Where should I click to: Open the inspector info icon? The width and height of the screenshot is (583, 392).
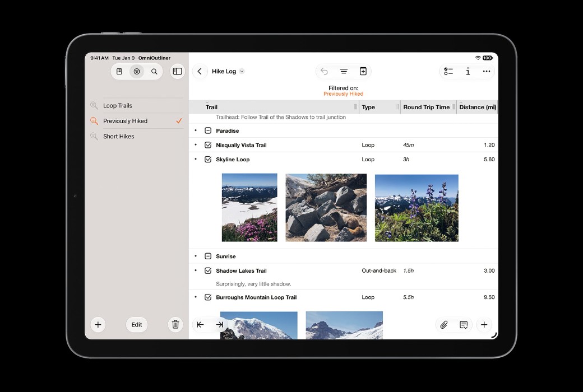pyautogui.click(x=468, y=71)
